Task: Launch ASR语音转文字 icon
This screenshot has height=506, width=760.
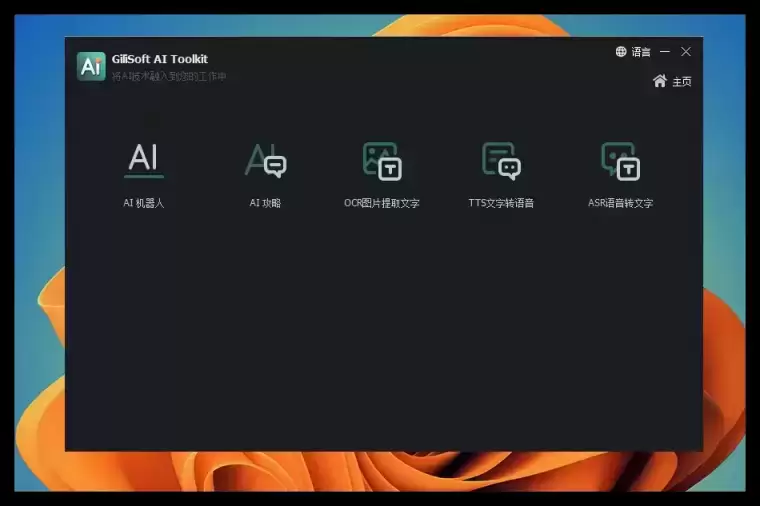Action: click(x=620, y=161)
